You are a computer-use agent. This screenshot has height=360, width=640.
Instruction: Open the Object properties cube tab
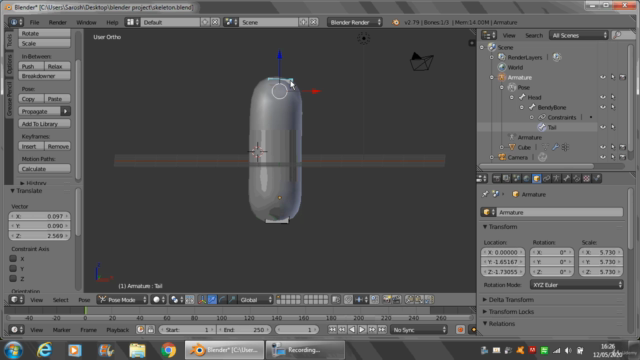point(536,178)
